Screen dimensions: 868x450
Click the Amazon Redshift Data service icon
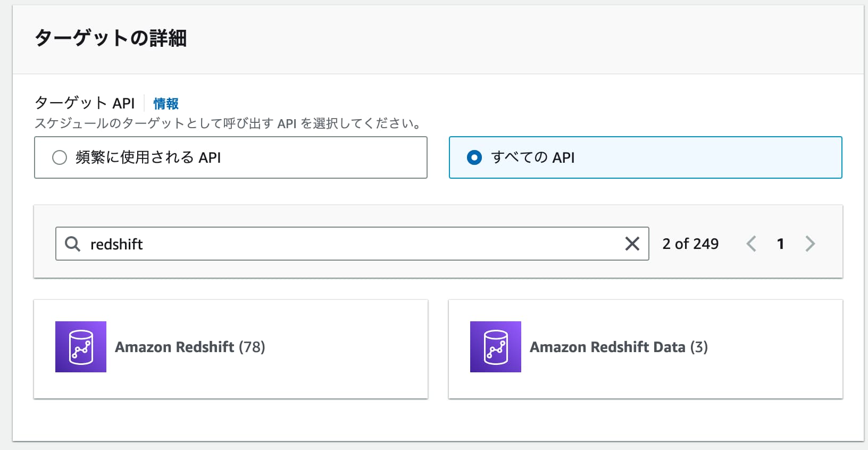pyautogui.click(x=496, y=347)
